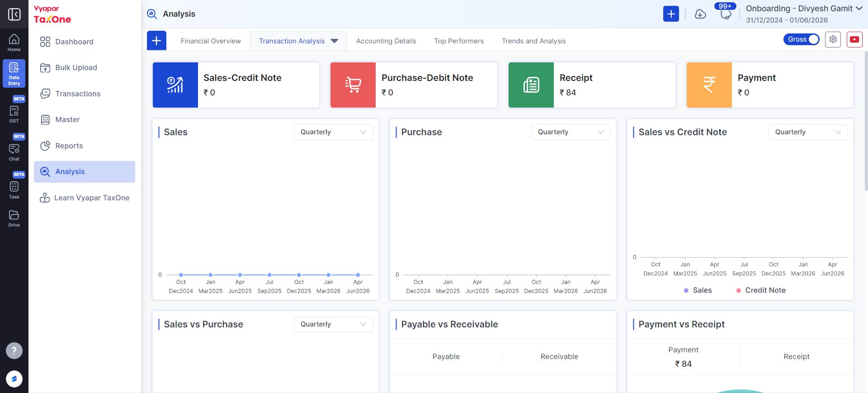Expand the Transaction Analysis tab arrow
The width and height of the screenshot is (868, 393).
[335, 41]
